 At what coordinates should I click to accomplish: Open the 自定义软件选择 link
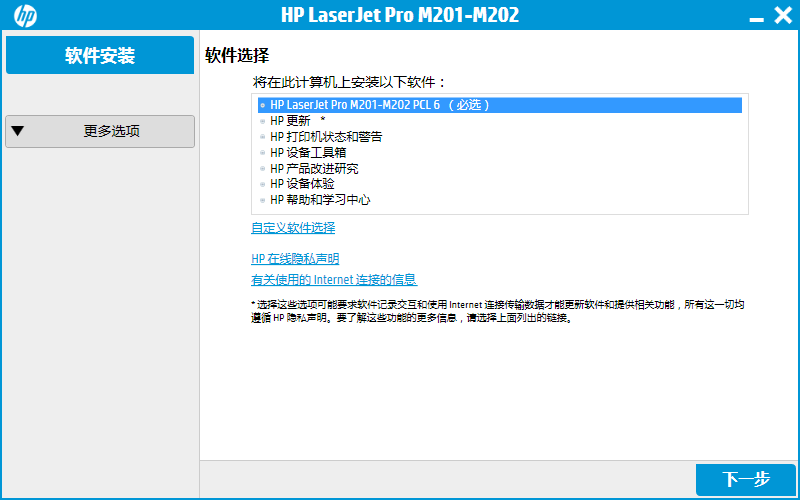point(293,228)
